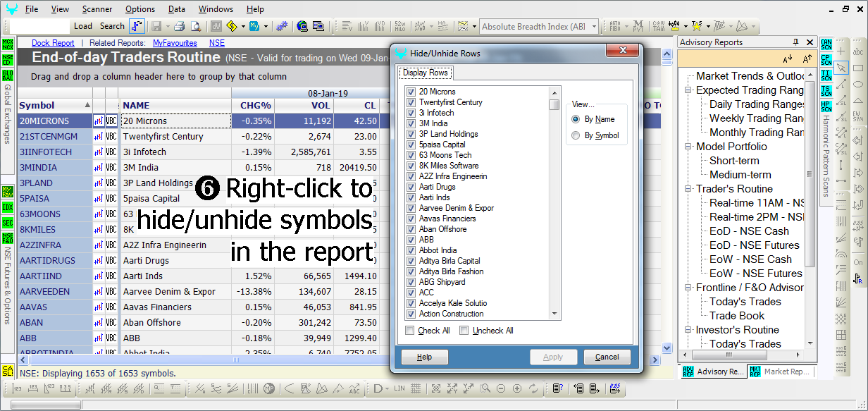Toggle the 3i Infotech checkbox
Viewport: 868px width, 411px height.
point(411,113)
